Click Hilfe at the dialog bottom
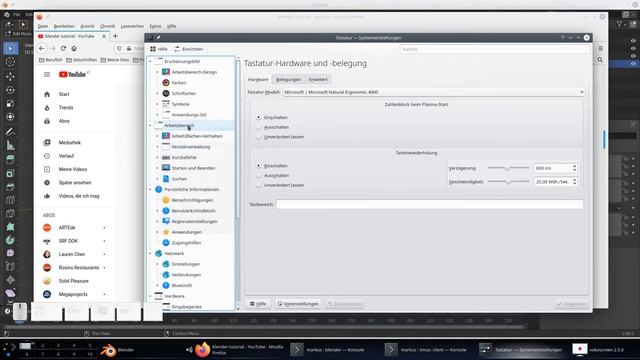 point(258,304)
